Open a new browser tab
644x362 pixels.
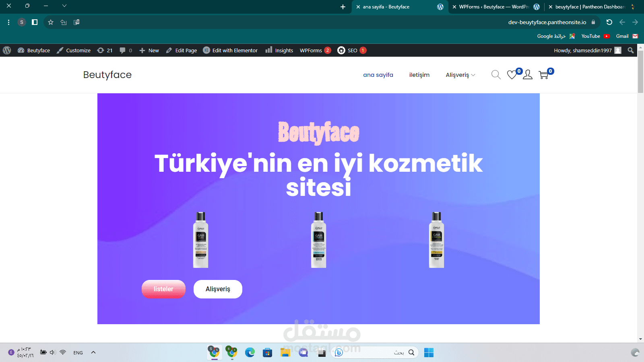343,7
